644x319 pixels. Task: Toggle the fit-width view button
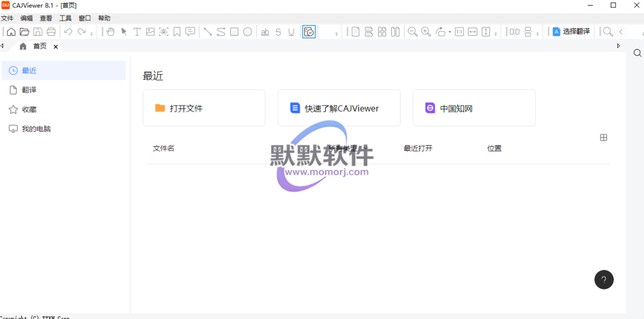coord(472,31)
